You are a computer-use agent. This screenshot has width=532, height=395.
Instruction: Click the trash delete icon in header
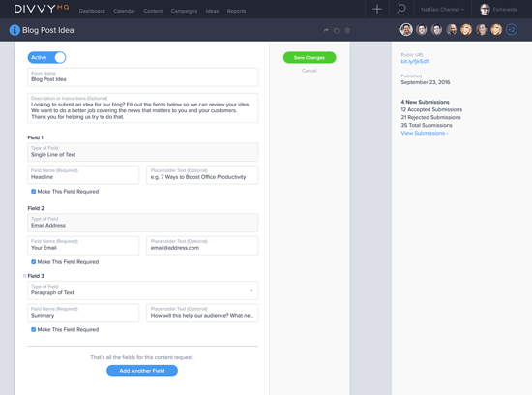[x=347, y=31]
